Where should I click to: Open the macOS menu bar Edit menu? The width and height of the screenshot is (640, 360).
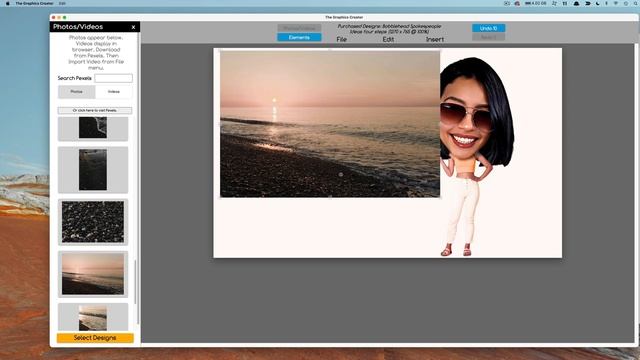coord(62,3)
